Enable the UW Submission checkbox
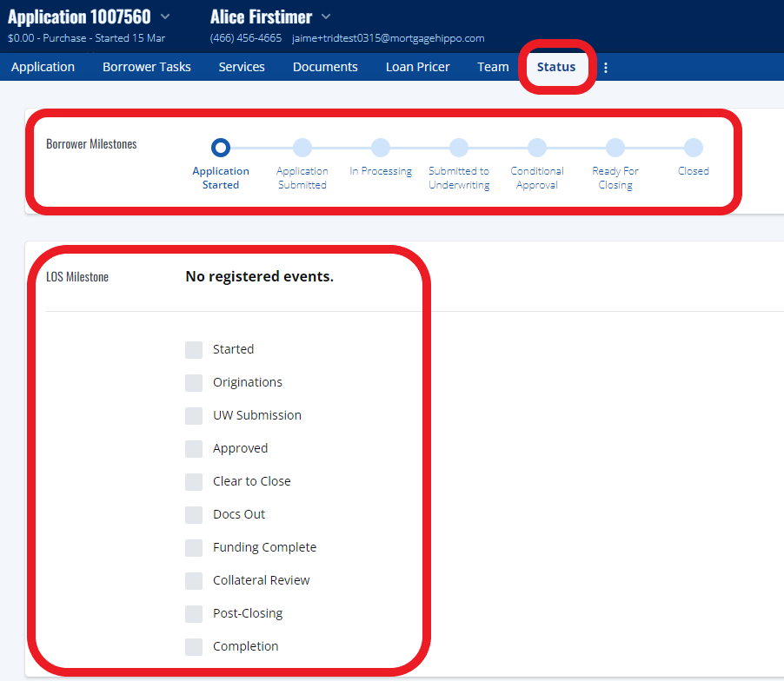 [194, 416]
